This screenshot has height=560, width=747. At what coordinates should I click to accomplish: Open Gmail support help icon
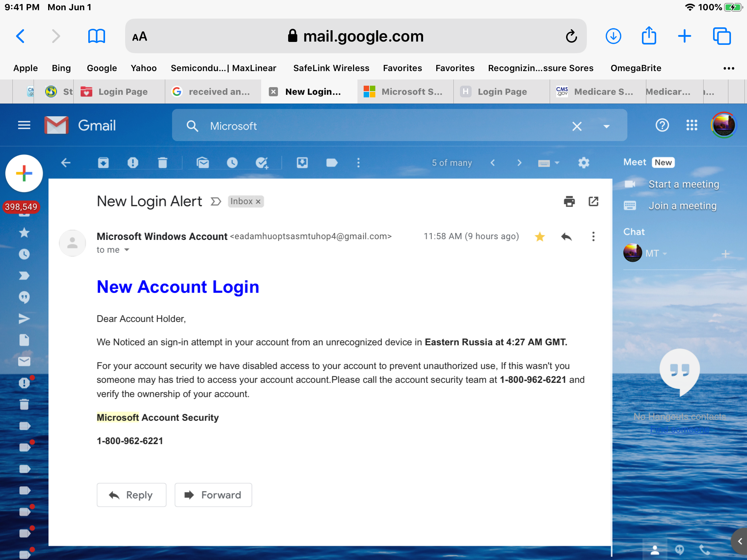(x=662, y=125)
